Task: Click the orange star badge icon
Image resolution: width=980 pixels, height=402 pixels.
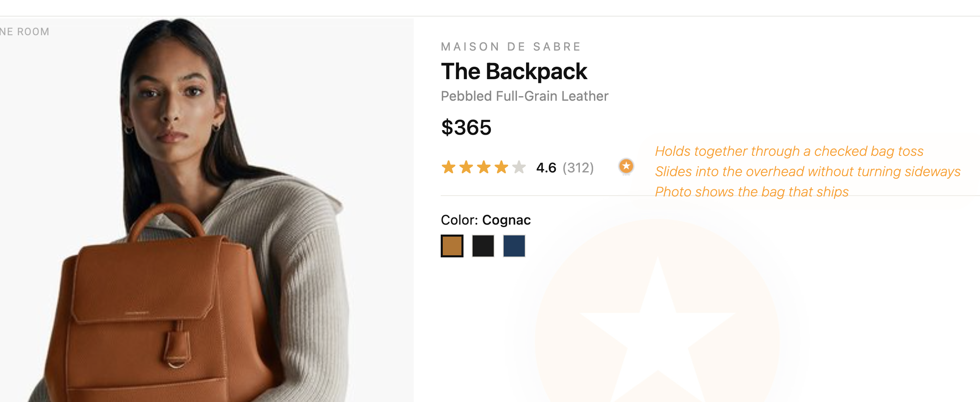Action: tap(626, 167)
